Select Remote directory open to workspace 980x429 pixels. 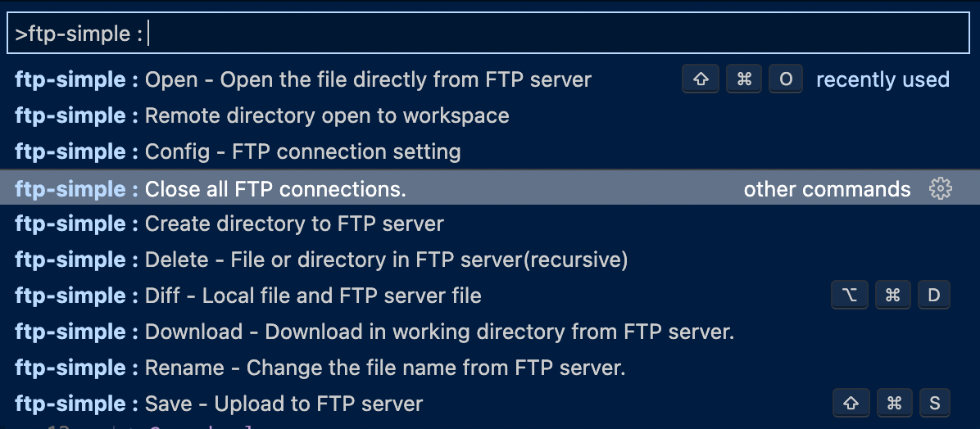[490, 115]
